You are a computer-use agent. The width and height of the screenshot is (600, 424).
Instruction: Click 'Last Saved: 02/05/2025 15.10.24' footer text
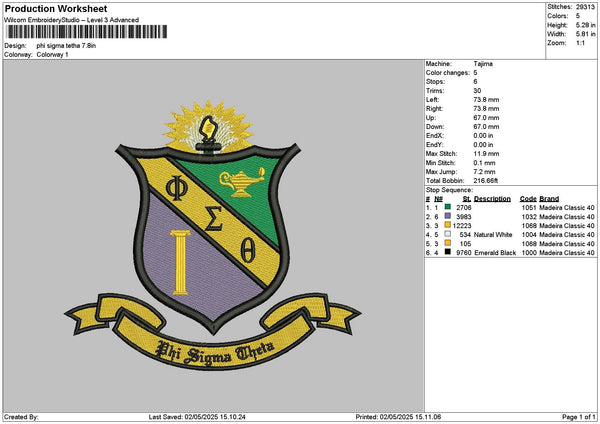(x=197, y=417)
